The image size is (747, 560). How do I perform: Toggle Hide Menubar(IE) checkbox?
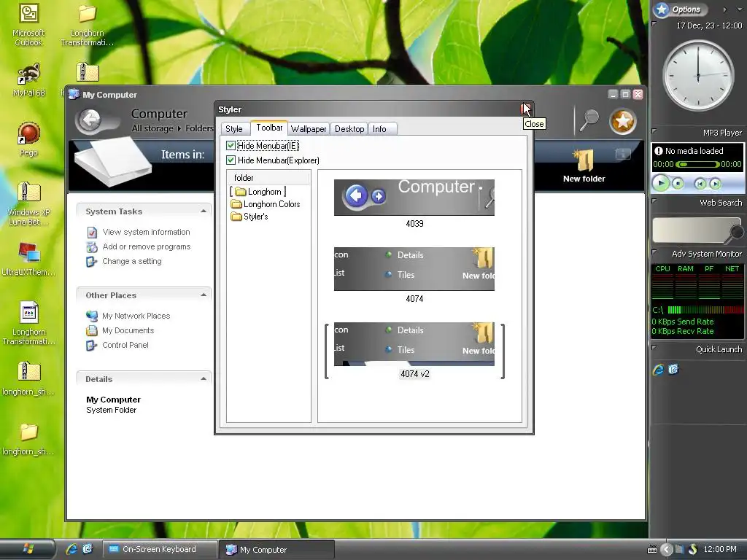click(231, 146)
